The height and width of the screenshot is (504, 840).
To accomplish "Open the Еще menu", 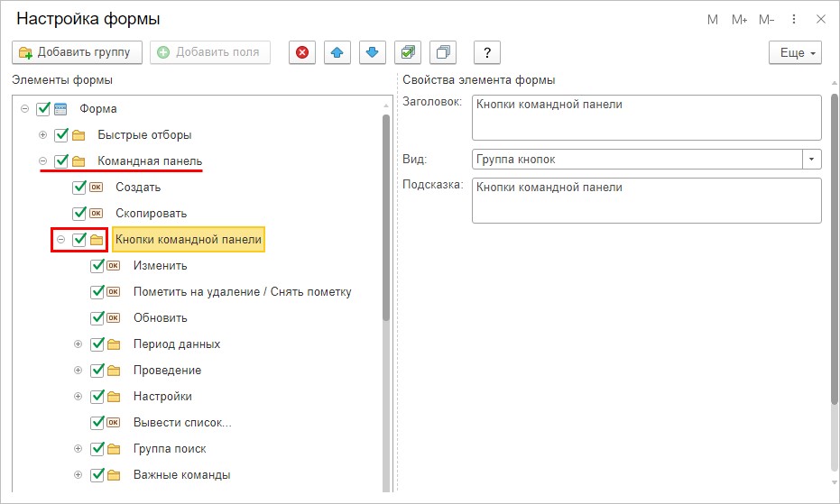I will [795, 53].
